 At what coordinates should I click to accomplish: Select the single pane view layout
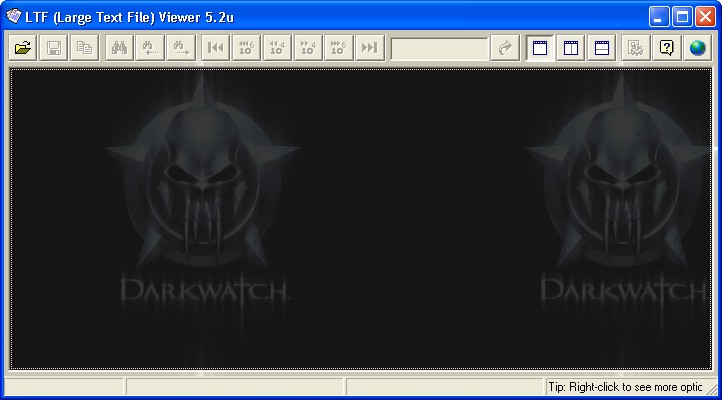tap(540, 47)
